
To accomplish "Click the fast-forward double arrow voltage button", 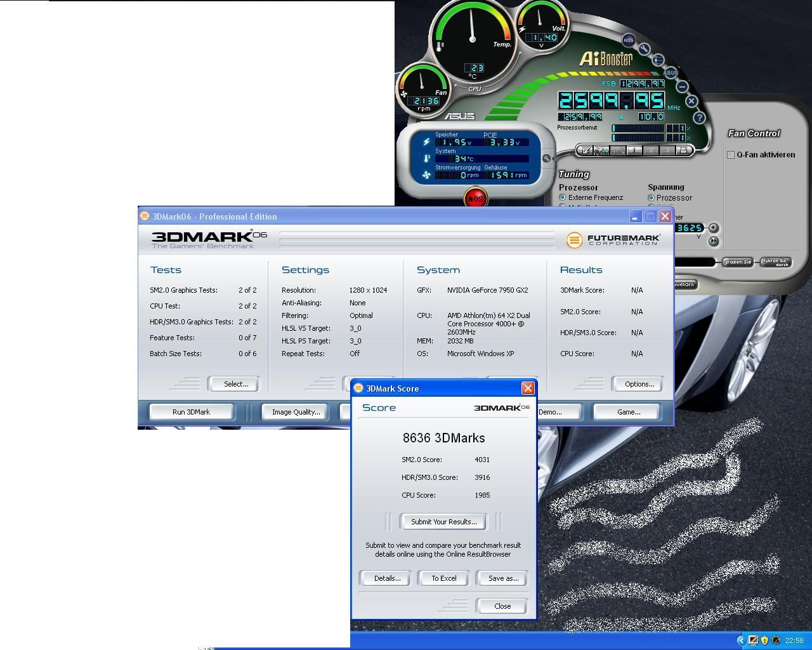I will click(713, 241).
